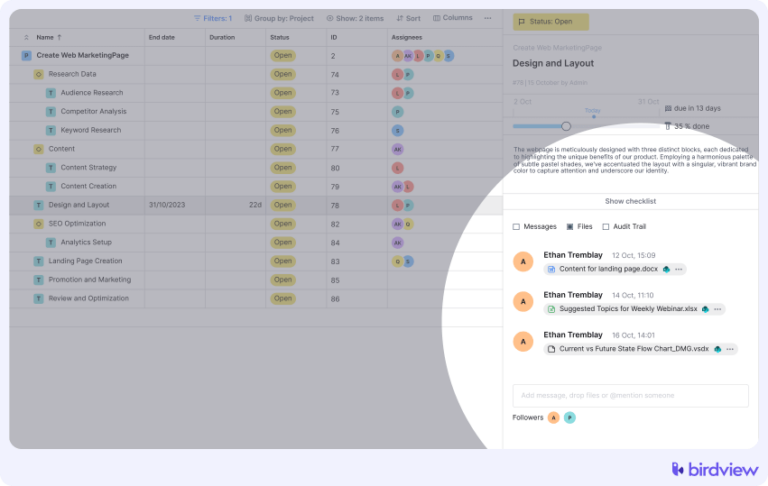Click Ethan Tremblay's avatar on first file
Viewport: 768px width, 486px height.
pyautogui.click(x=522, y=262)
